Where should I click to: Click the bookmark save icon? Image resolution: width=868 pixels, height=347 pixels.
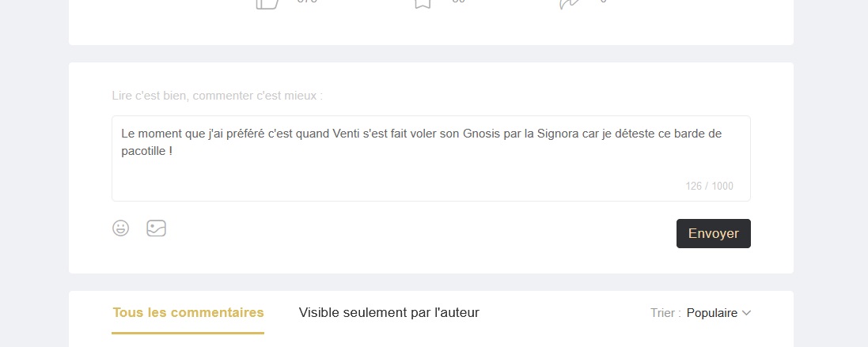pos(423,4)
